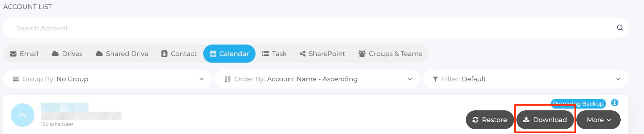
Task: Switch to the SharePoint tab
Action: (322, 54)
